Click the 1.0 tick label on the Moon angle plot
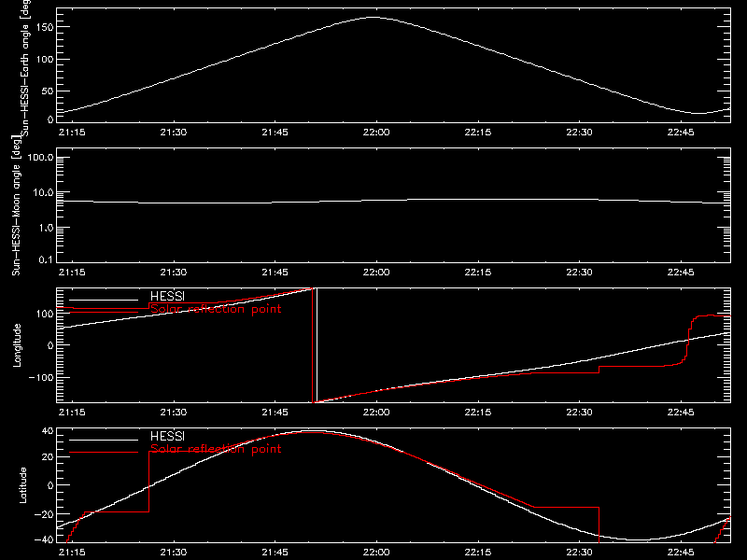 tap(45, 228)
